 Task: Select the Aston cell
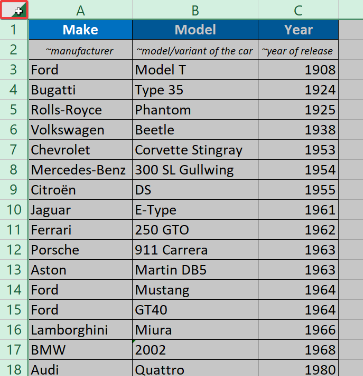[80, 270]
